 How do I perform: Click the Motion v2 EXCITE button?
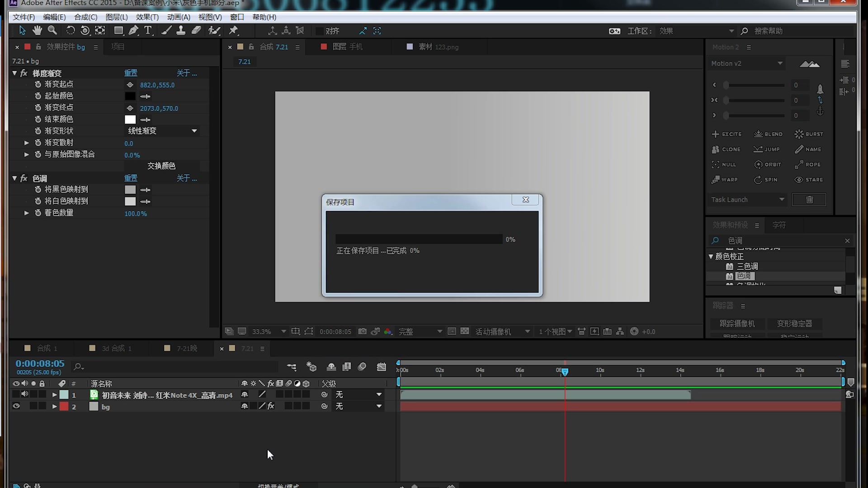[x=726, y=134]
